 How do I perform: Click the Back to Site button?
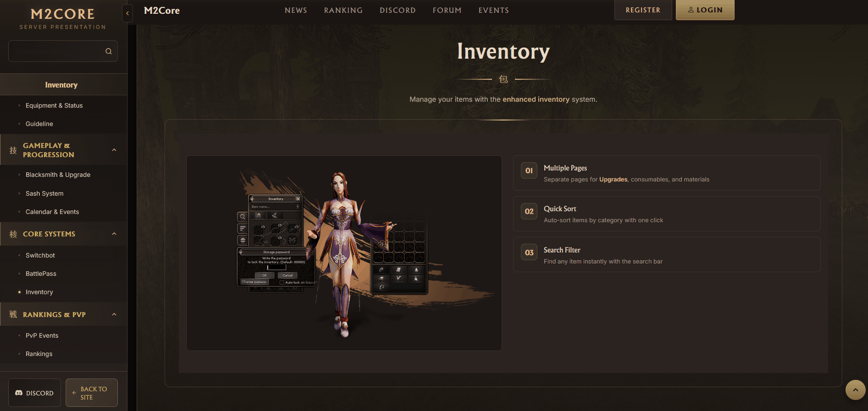click(92, 393)
